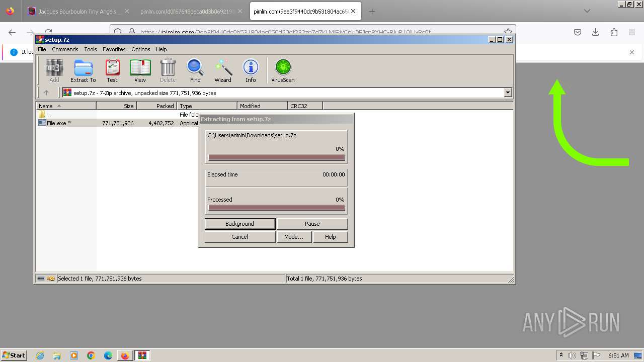Click the Processed progress bar
Viewport: 644px width, 362px height.
point(277,208)
